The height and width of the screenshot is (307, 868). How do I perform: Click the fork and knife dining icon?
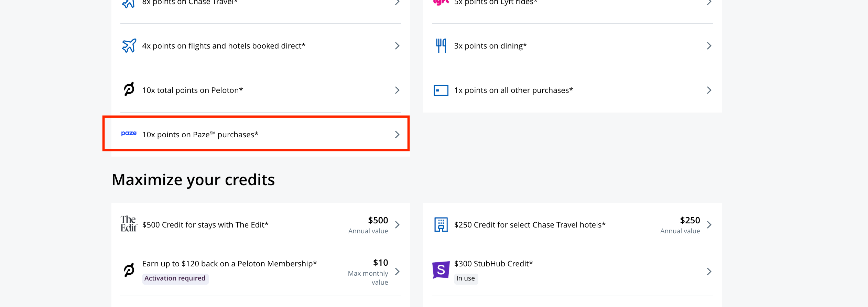(x=441, y=46)
